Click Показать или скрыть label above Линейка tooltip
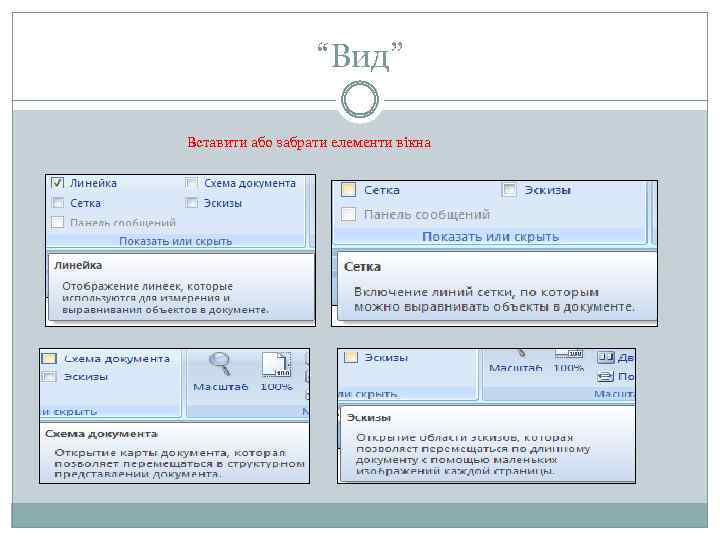This screenshot has height=540, width=720. click(175, 241)
